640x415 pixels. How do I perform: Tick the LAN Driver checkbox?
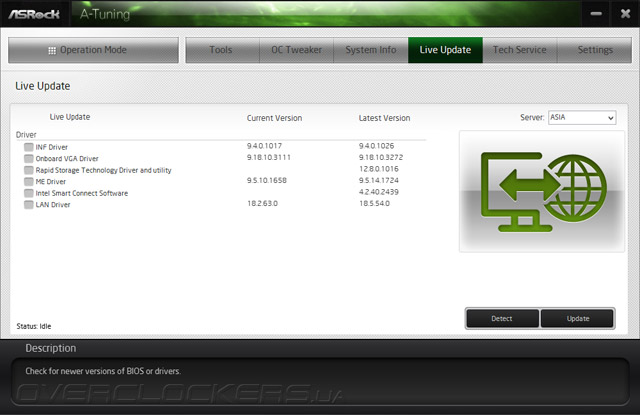(29, 204)
